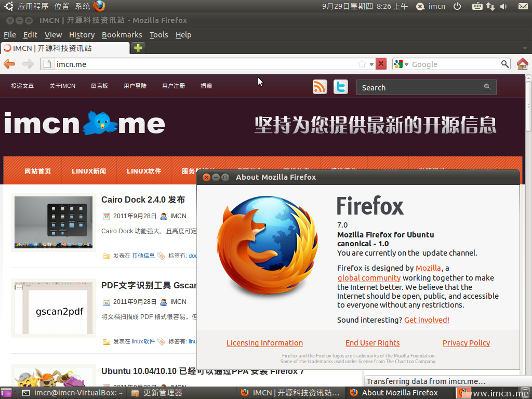
Task: Click the Mozilla link in the About dialog
Action: pos(428,268)
